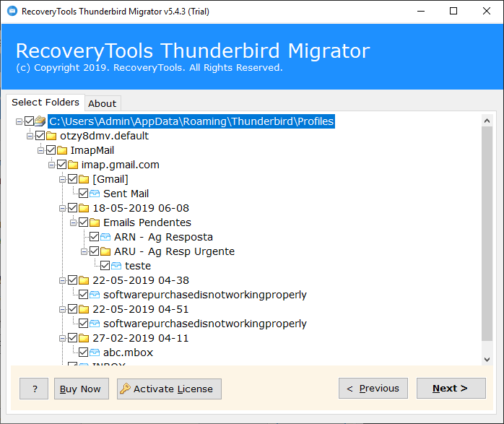
Task: Collapse the [Gmail] node
Action: (x=62, y=179)
